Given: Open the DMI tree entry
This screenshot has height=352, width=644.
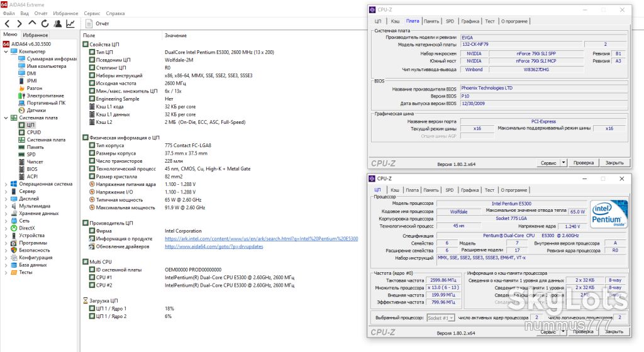Looking at the screenshot, I should pos(31,74).
